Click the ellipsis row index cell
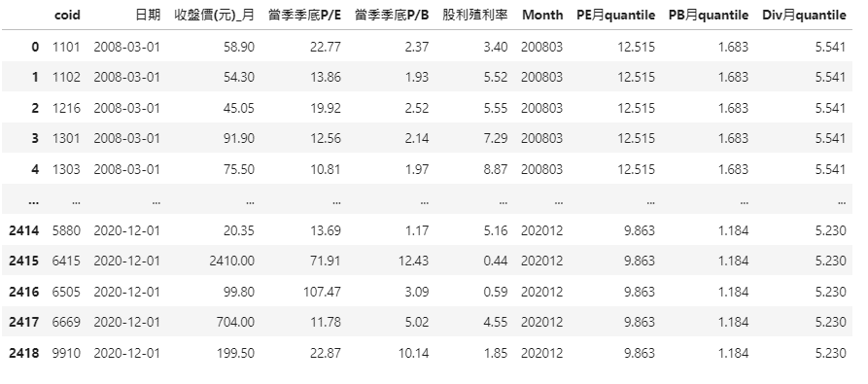The image size is (868, 384). 33,201
